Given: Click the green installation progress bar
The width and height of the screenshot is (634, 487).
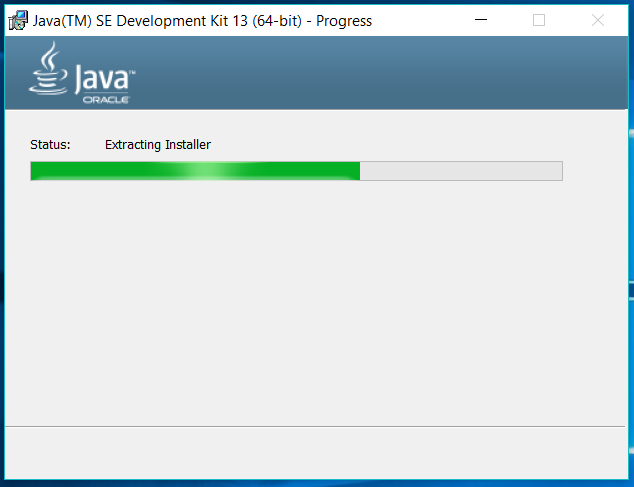Looking at the screenshot, I should pyautogui.click(x=296, y=171).
